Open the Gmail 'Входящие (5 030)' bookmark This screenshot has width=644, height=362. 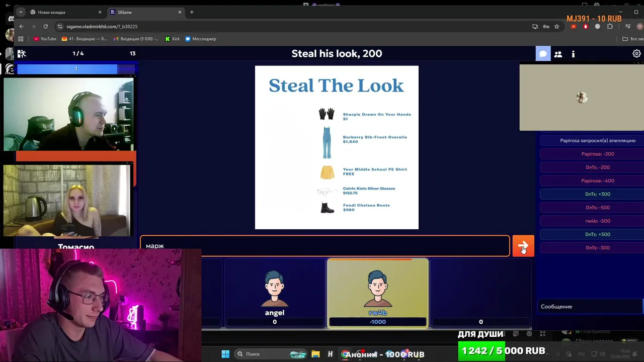(136, 39)
